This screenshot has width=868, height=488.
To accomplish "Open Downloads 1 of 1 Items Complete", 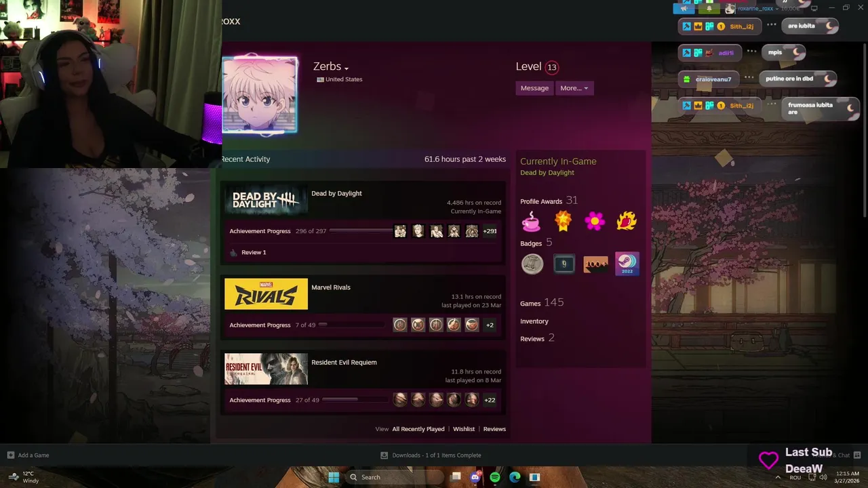I will point(437,455).
